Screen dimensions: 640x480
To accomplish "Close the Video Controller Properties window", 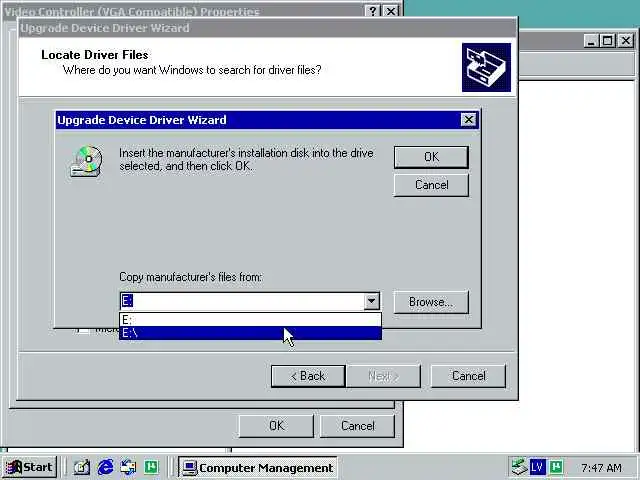I will (391, 11).
